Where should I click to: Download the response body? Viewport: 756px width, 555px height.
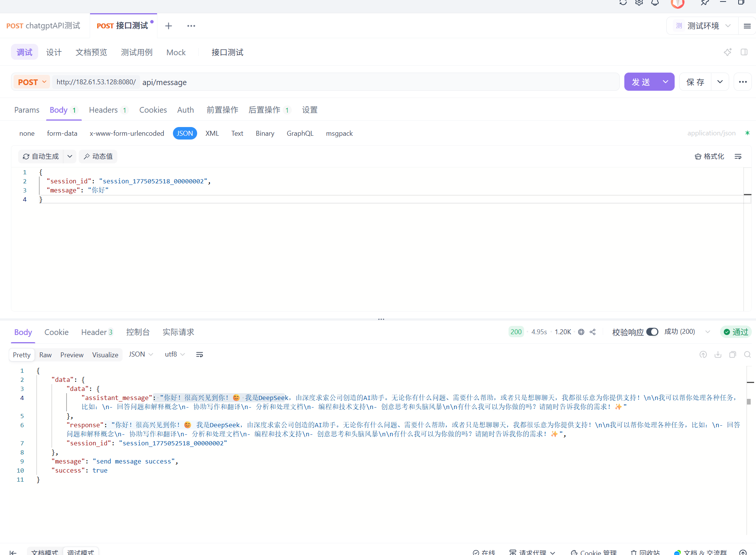click(718, 355)
